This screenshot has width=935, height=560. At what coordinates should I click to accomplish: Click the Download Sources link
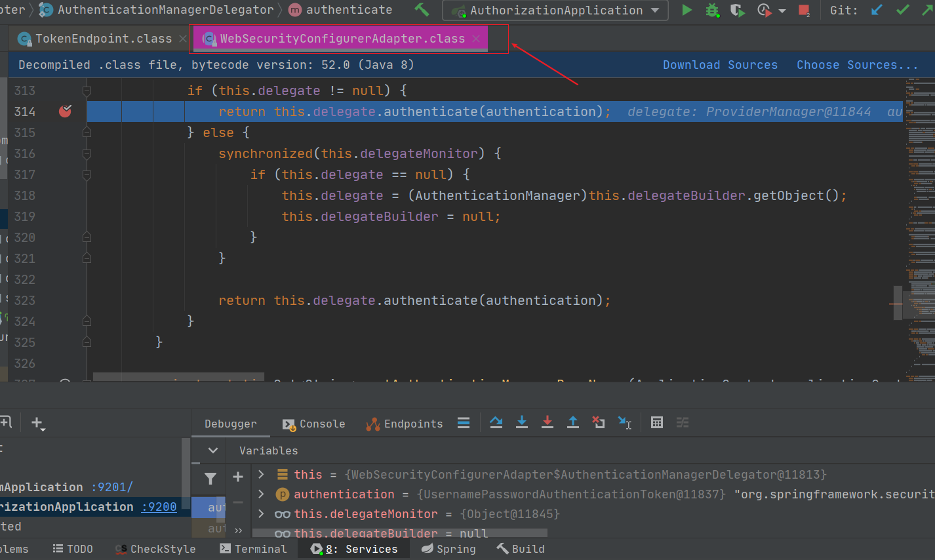coord(720,65)
